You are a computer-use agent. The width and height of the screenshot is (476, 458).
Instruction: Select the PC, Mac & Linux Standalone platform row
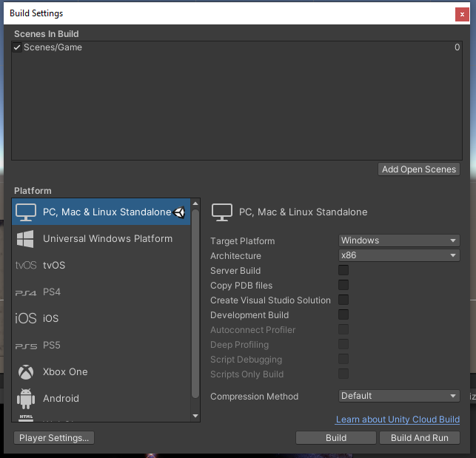[x=101, y=212]
